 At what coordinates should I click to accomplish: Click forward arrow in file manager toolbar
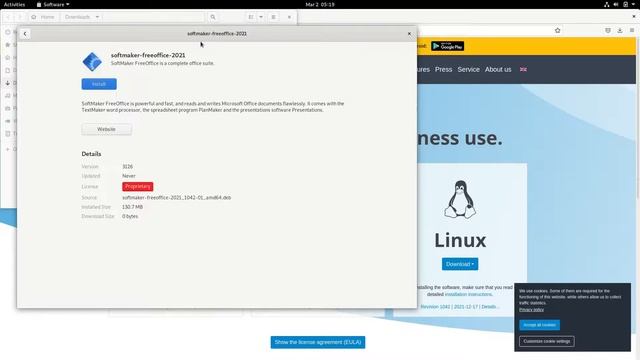19,17
